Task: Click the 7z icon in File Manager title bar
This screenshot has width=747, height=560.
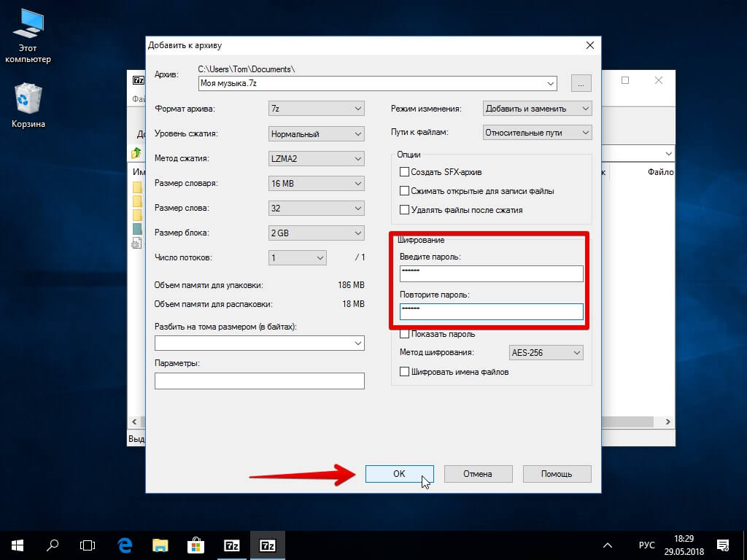Action: point(138,80)
